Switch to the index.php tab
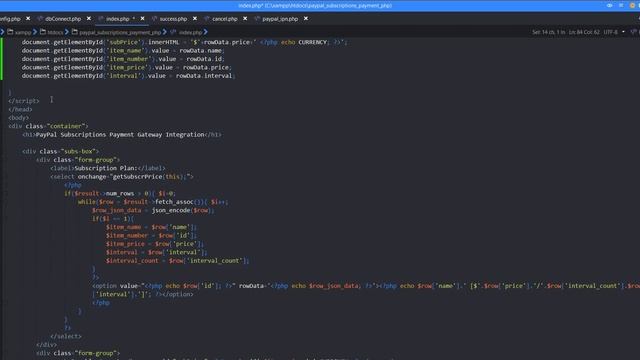 118,19
